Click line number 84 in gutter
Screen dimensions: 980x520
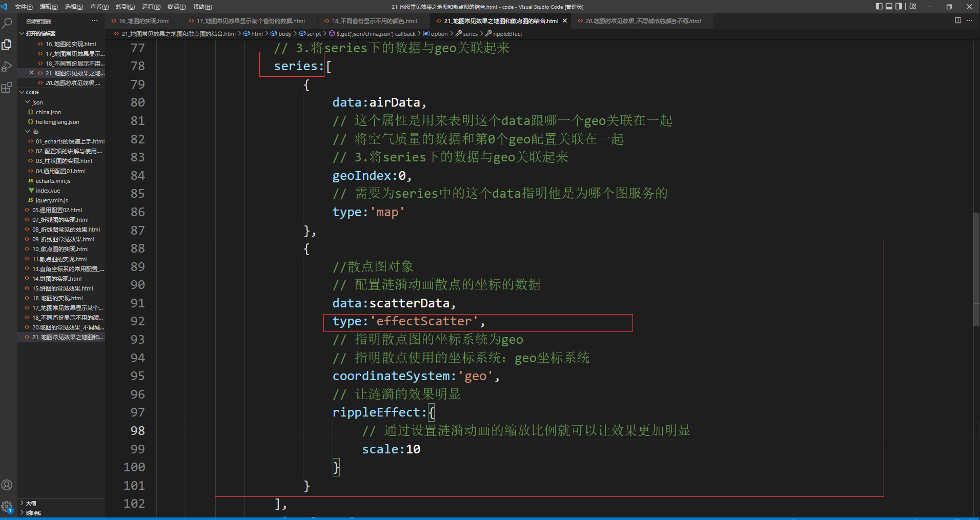pos(137,176)
